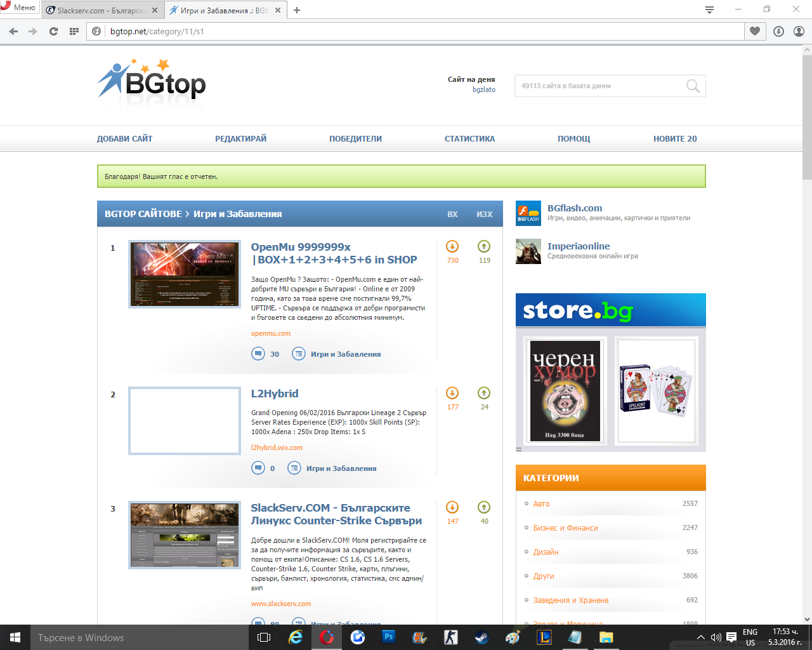Visit l2hybrid.wix.com link

(277, 448)
